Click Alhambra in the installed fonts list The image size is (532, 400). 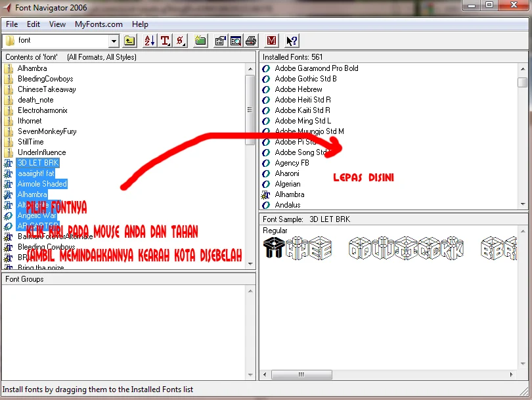pyautogui.click(x=290, y=194)
